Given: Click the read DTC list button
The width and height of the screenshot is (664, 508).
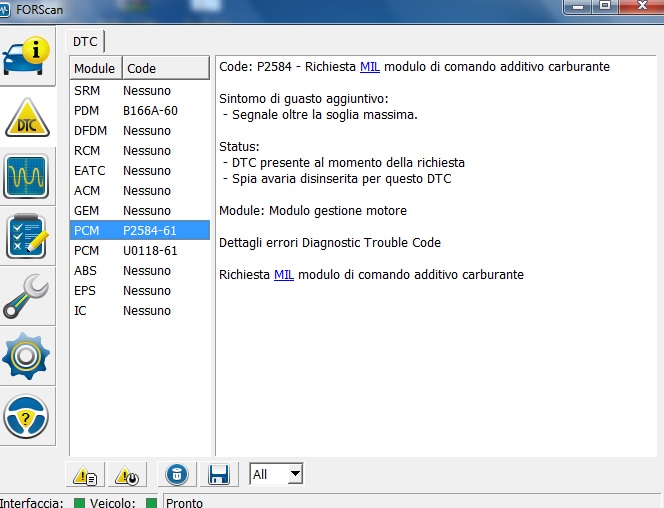Looking at the screenshot, I should [86, 474].
